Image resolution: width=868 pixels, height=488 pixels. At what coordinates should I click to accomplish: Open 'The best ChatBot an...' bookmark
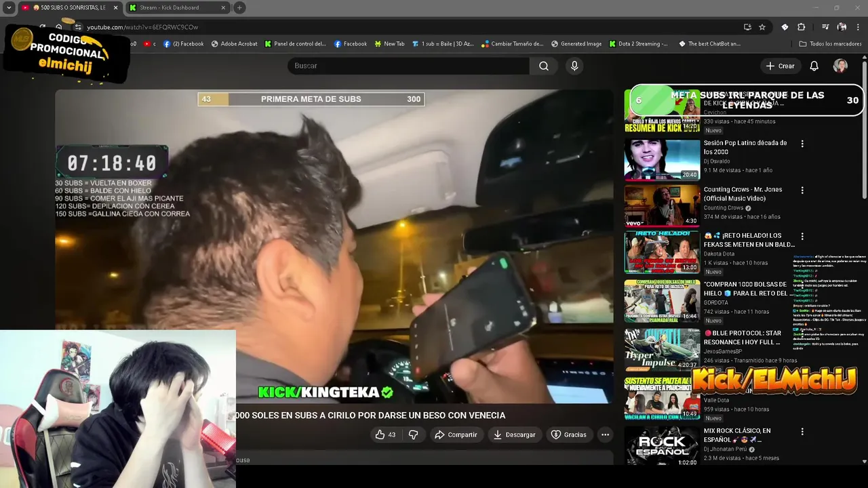click(x=709, y=44)
